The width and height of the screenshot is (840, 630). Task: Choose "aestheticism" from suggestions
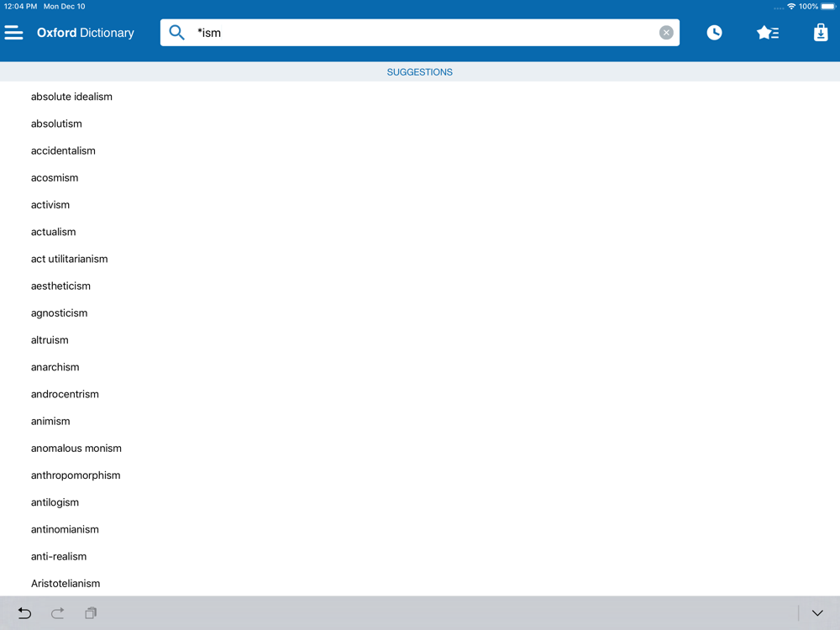pyautogui.click(x=420, y=286)
